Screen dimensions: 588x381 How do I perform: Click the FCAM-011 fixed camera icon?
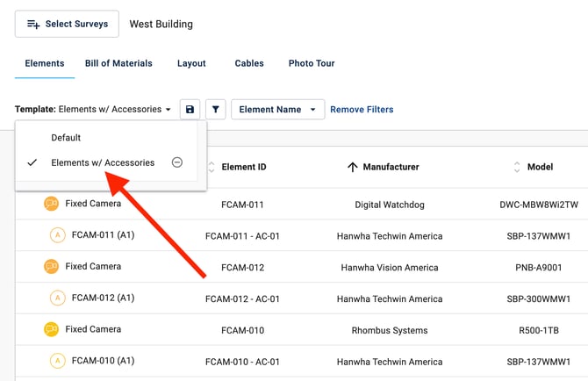tap(52, 204)
